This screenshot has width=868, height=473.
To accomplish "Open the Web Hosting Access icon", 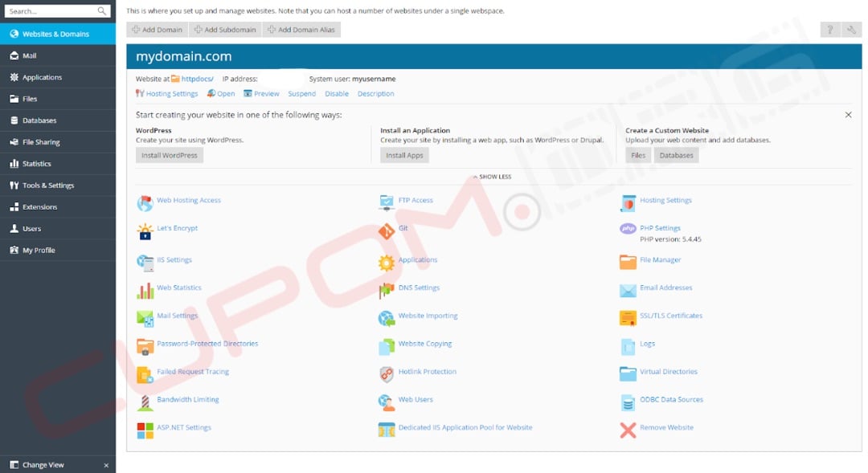I will (x=145, y=203).
